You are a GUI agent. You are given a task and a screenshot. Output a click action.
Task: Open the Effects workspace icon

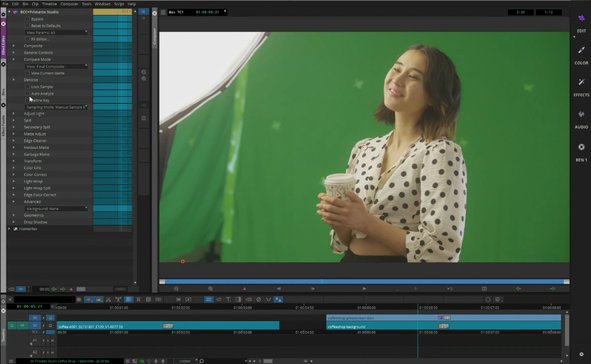(581, 82)
